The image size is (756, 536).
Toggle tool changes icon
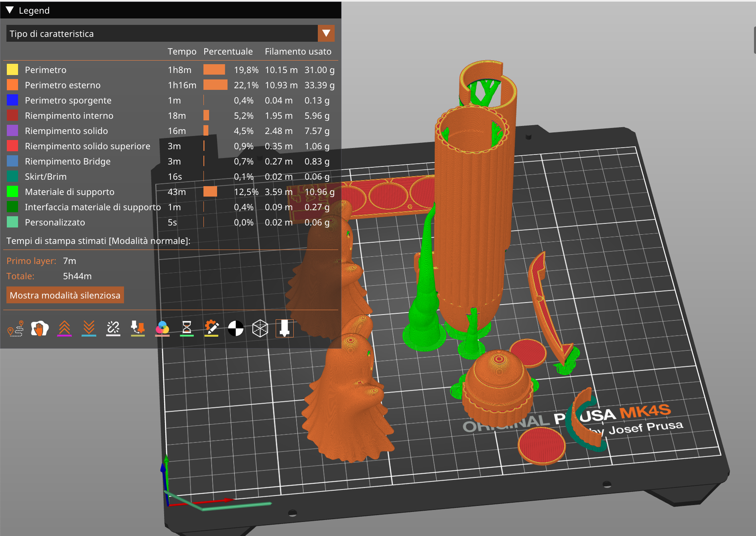pyautogui.click(x=138, y=329)
